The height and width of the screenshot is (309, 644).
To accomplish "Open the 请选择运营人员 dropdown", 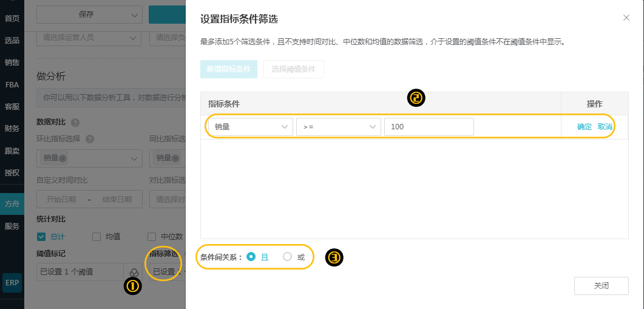I will coord(90,38).
